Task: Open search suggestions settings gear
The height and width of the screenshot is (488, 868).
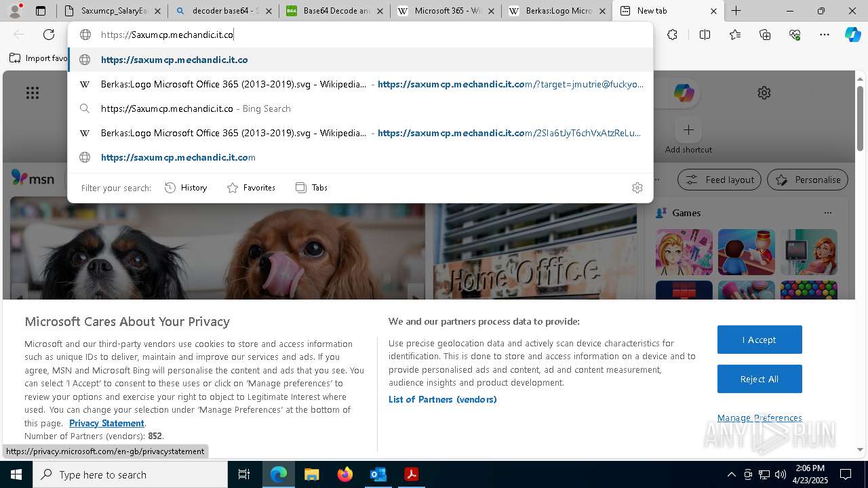Action: [637, 188]
